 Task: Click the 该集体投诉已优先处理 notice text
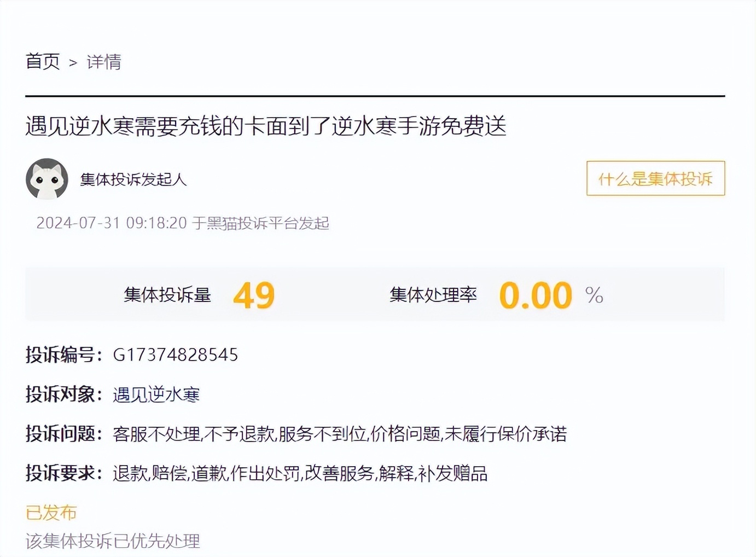point(113,541)
